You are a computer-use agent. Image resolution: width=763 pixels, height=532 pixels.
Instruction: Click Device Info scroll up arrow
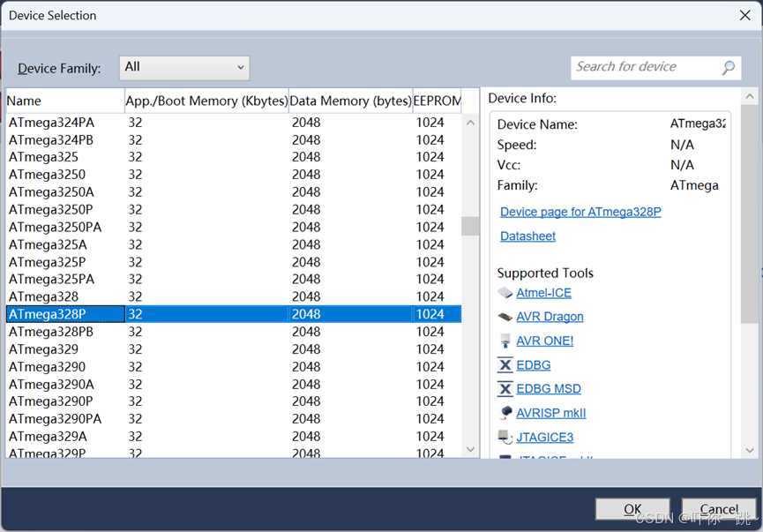[x=750, y=96]
